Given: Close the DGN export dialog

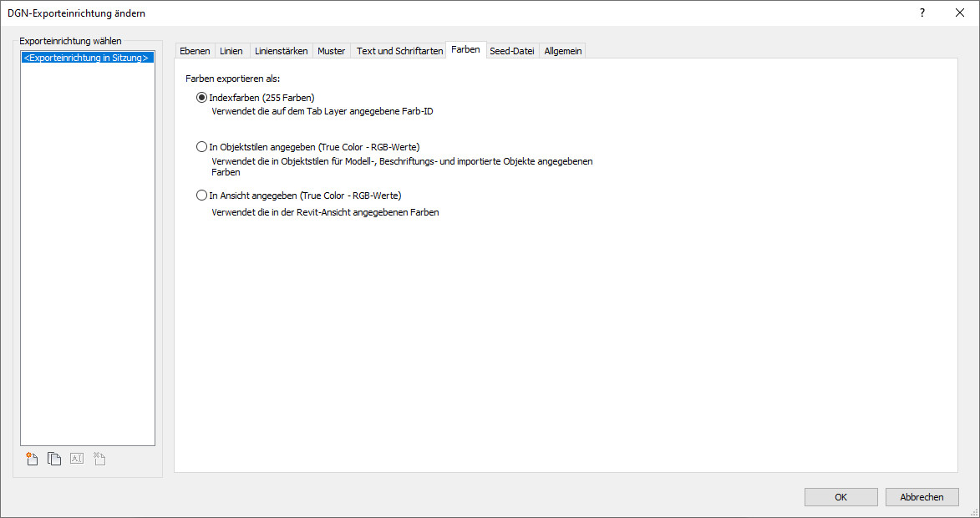Looking at the screenshot, I should click(960, 13).
